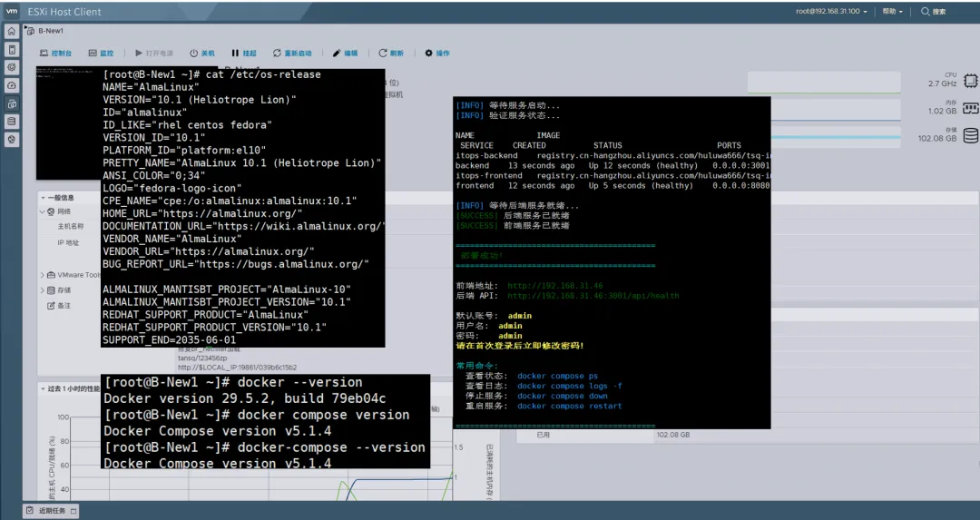The height and width of the screenshot is (520, 980).
Task: Click the CPU usage bar
Action: (824, 82)
